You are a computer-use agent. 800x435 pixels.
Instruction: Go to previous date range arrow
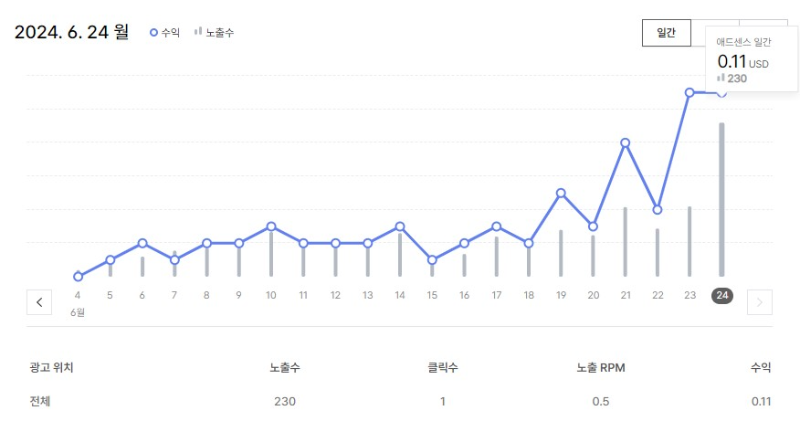[39, 302]
